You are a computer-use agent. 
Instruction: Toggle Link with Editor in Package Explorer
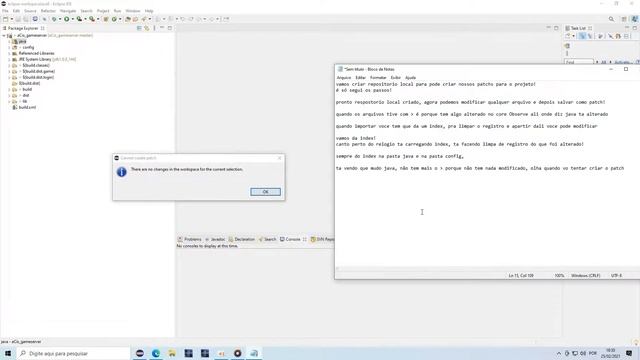pos(147,28)
